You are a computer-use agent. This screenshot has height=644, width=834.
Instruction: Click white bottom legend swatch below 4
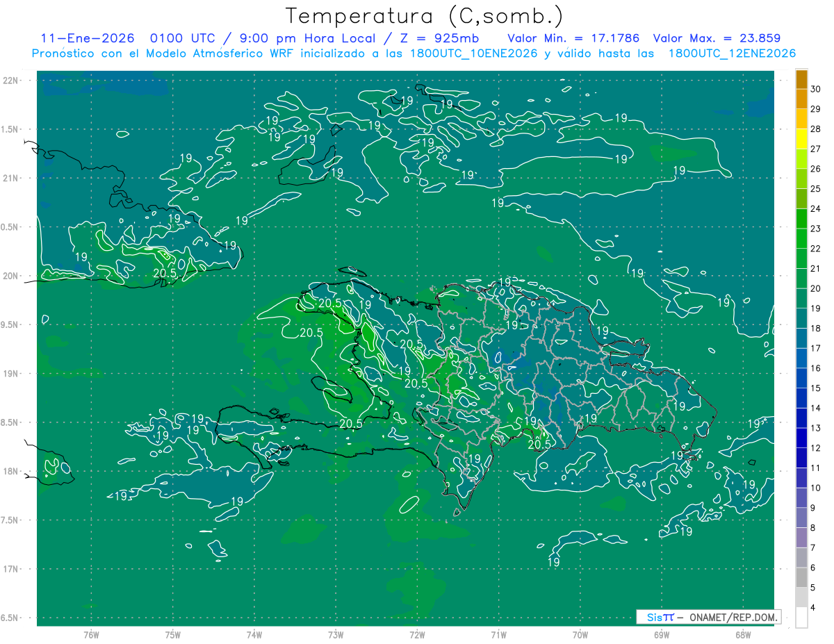click(801, 618)
